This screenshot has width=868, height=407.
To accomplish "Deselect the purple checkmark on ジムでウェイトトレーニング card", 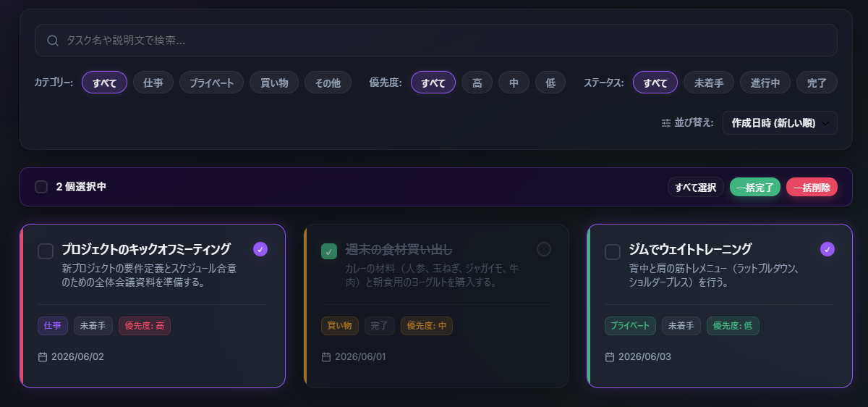I will click(827, 249).
